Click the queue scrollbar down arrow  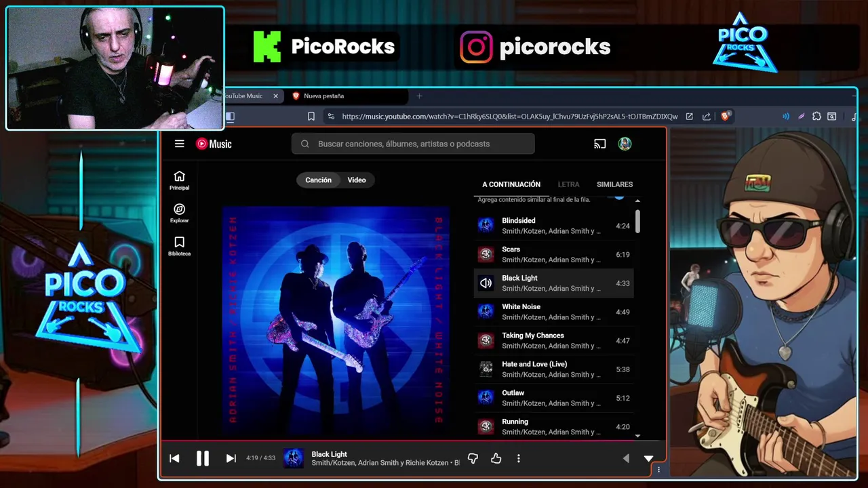coord(637,435)
